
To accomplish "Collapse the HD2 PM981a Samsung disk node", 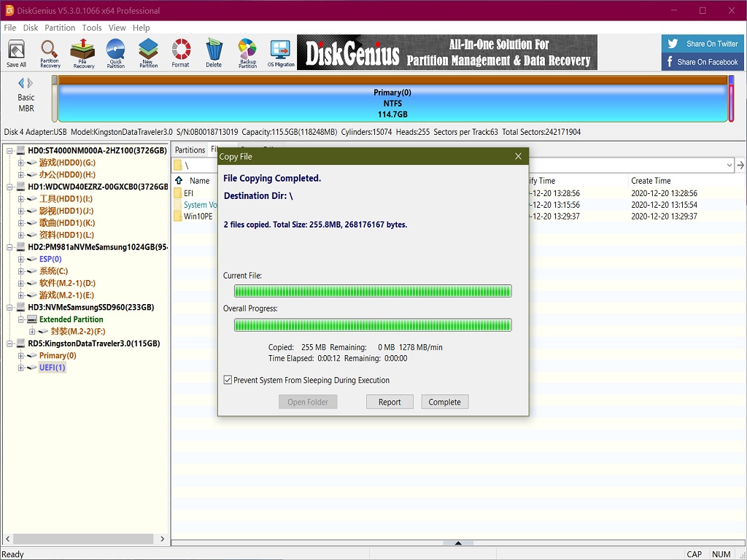I will [x=9, y=246].
